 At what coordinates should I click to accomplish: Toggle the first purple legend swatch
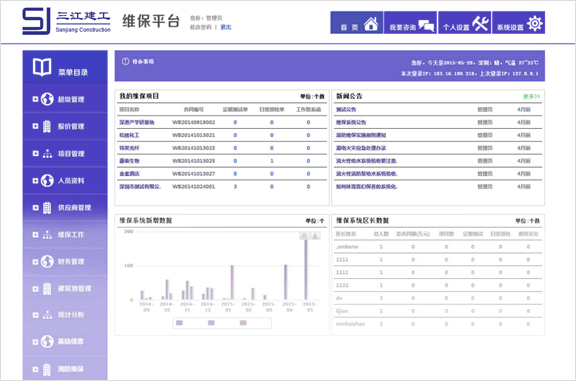[x=179, y=323]
